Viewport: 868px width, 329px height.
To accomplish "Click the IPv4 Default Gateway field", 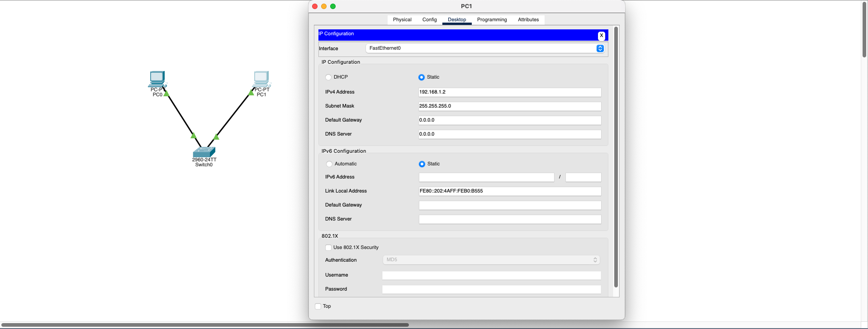I will (x=510, y=120).
